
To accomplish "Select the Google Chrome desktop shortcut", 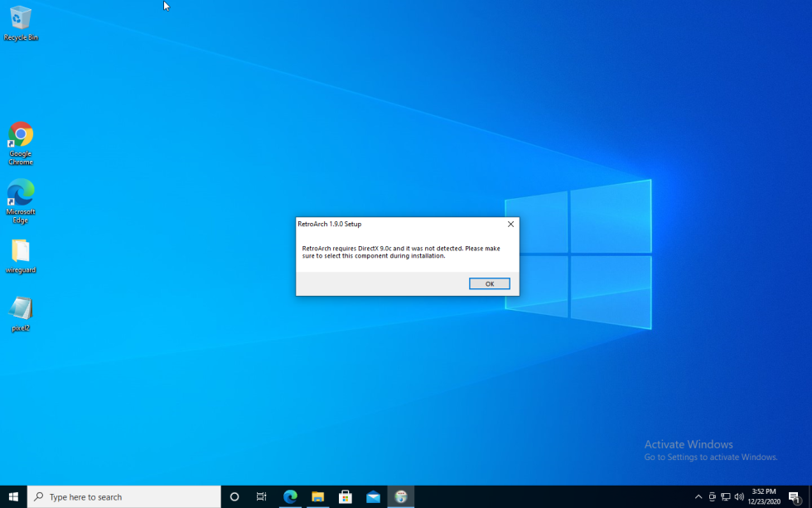I will click(21, 141).
